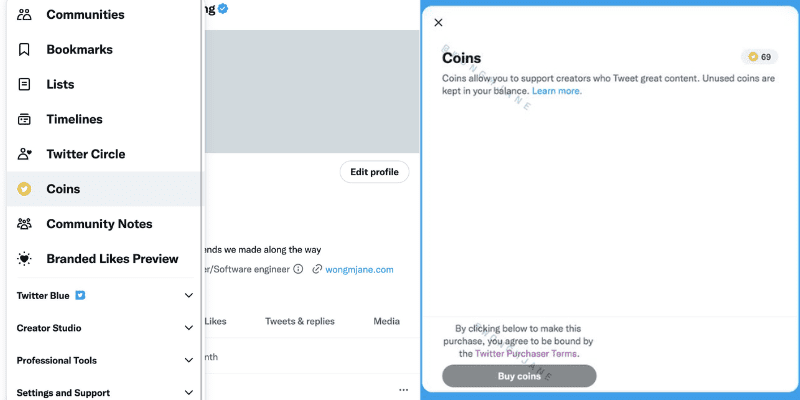Switch to the Tweets & replies tab

(x=300, y=322)
